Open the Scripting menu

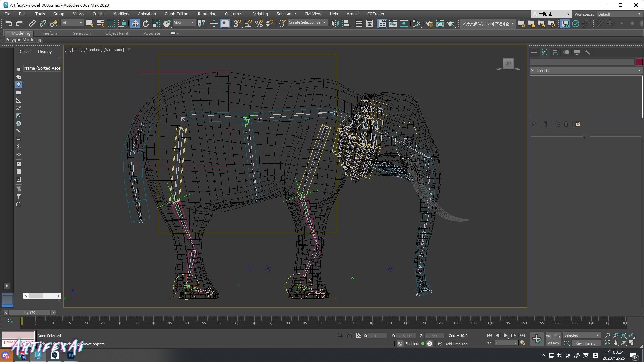click(260, 14)
